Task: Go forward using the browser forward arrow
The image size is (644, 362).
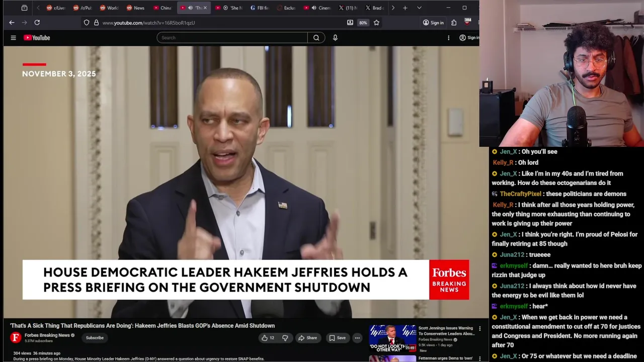Action: pyautogui.click(x=24, y=23)
